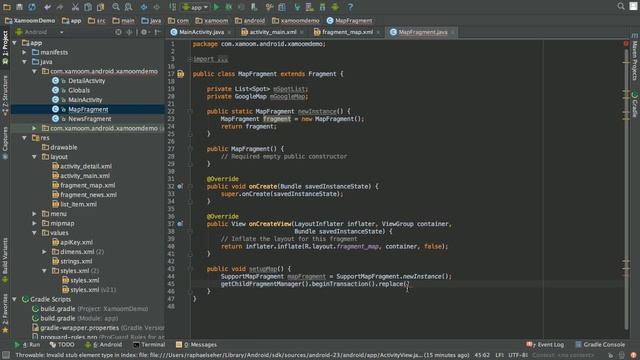The width and height of the screenshot is (640, 360).
Task: Click the Project Structure icon
Action: tap(282, 7)
